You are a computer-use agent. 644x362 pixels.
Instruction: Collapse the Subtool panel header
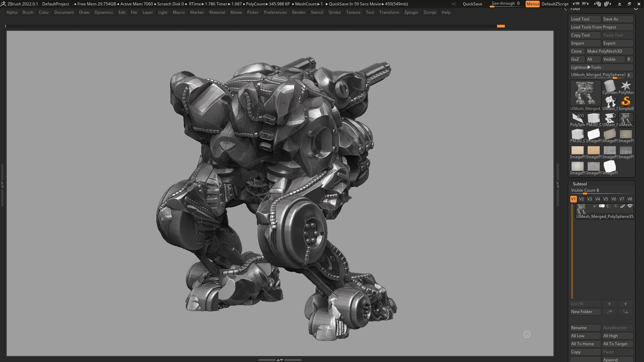point(580,184)
